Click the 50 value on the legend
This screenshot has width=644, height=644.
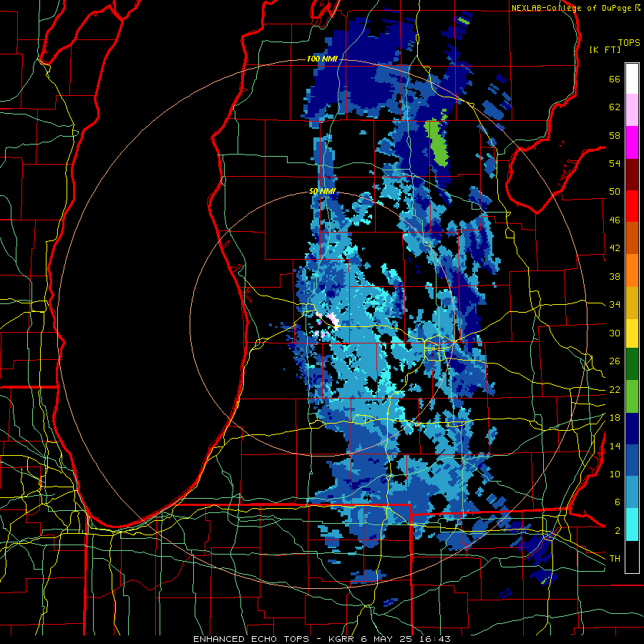click(x=615, y=192)
